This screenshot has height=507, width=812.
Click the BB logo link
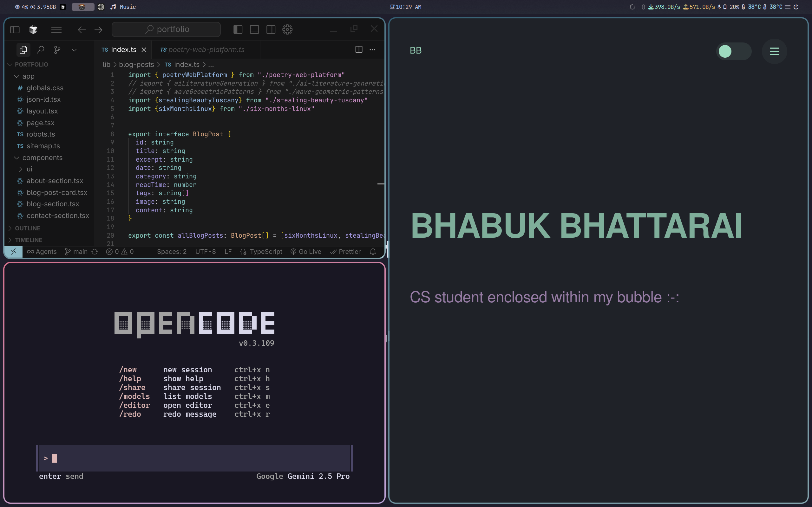coord(416,50)
